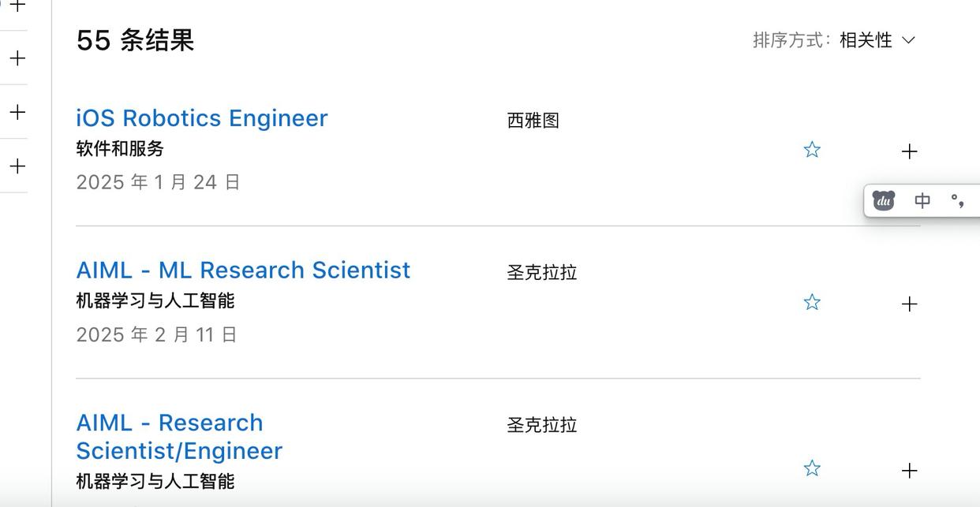Click the chevron next to 相关性
Screen dimensions: 980x507
tap(908, 40)
